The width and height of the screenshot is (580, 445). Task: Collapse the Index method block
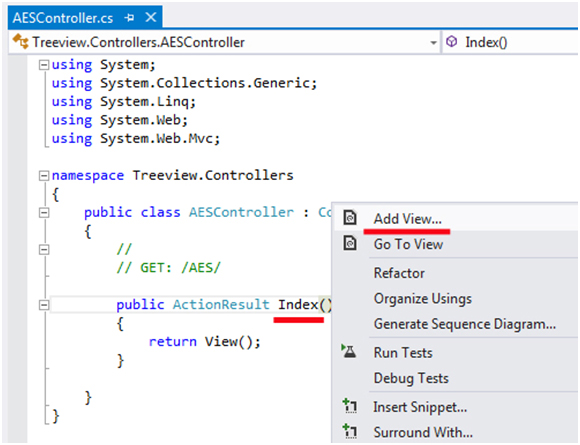point(44,305)
